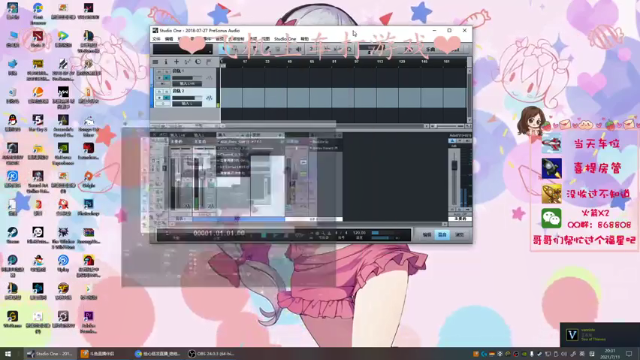Open the 插入 inserts dropdown in console

point(233,135)
